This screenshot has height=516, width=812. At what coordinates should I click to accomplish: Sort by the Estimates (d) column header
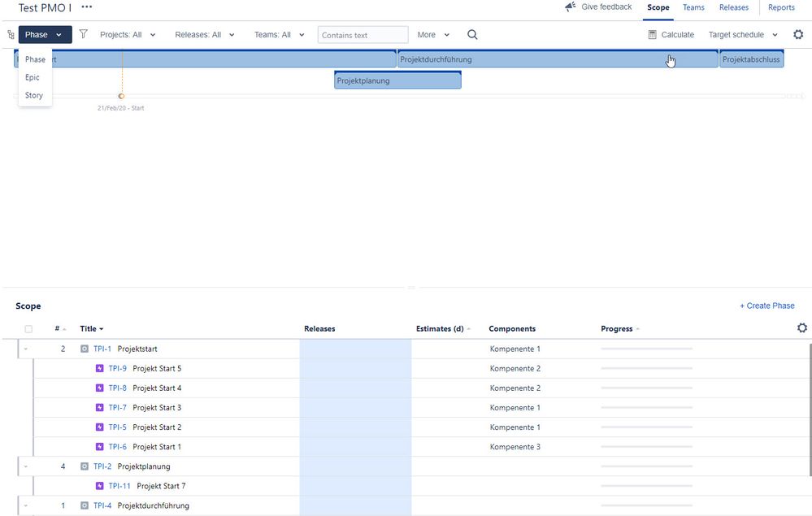(443, 328)
